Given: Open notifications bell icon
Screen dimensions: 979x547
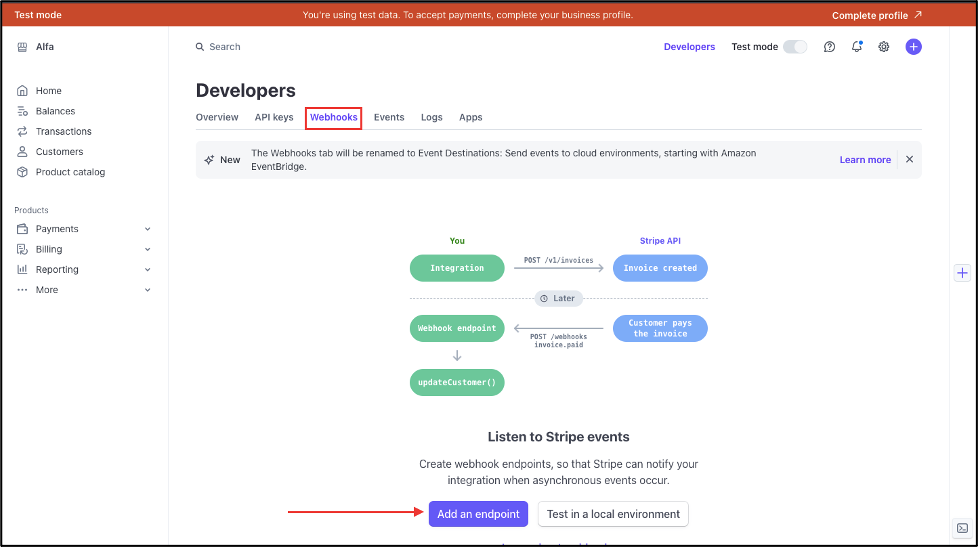Looking at the screenshot, I should point(857,47).
